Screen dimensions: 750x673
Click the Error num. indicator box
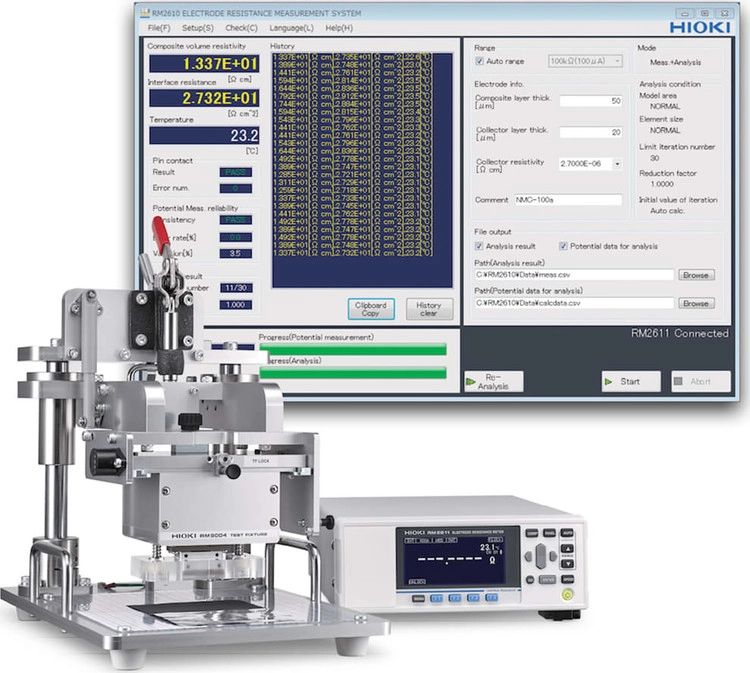click(x=235, y=188)
